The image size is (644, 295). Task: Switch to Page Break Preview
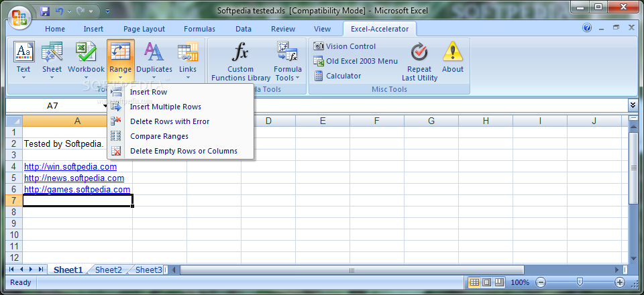(x=499, y=282)
